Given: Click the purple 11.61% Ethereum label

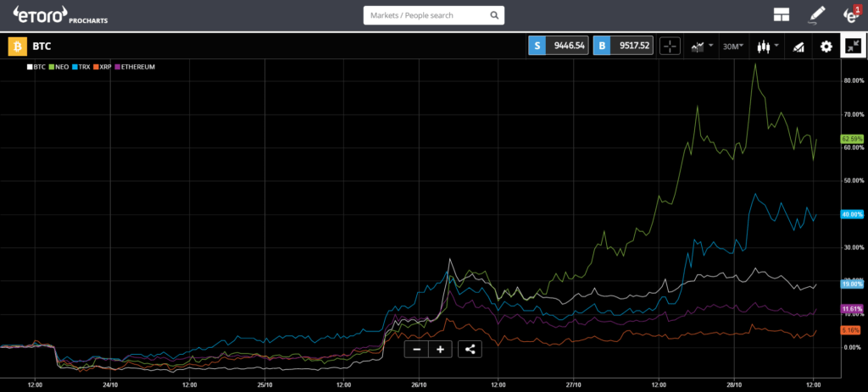Looking at the screenshot, I should click(851, 308).
